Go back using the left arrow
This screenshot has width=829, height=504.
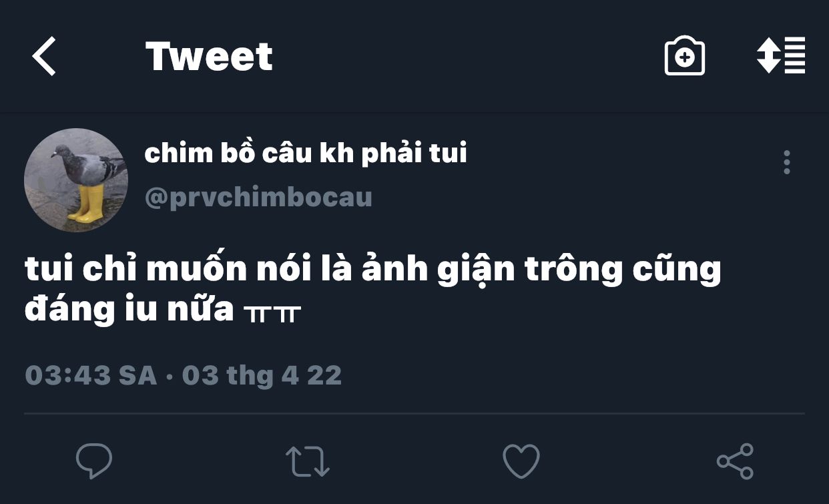44,57
